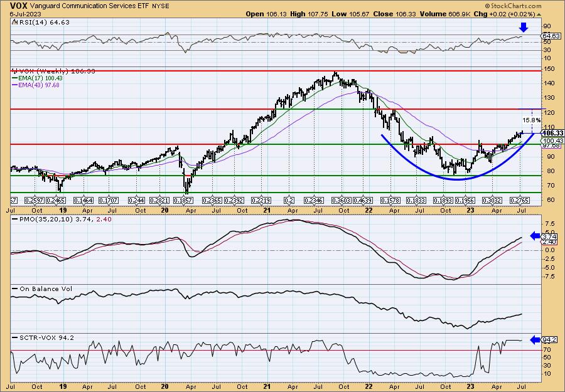The image size is (565, 392).
Task: Click the 94.2 SCTR axis value tag
Action: pos(549,340)
